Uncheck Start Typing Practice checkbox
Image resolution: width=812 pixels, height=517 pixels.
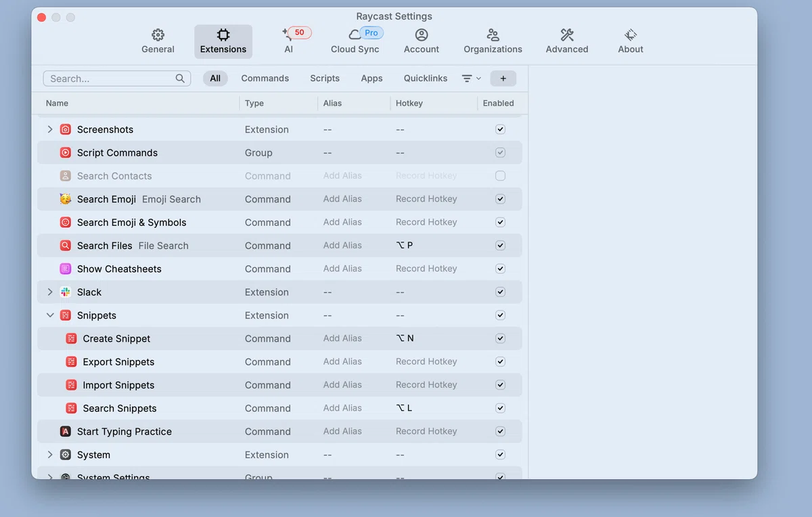500,432
